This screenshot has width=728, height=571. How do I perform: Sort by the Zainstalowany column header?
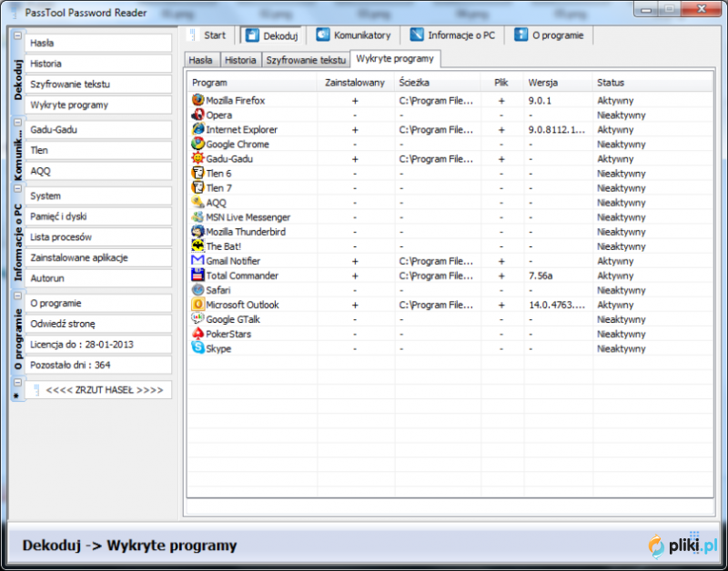[x=356, y=83]
